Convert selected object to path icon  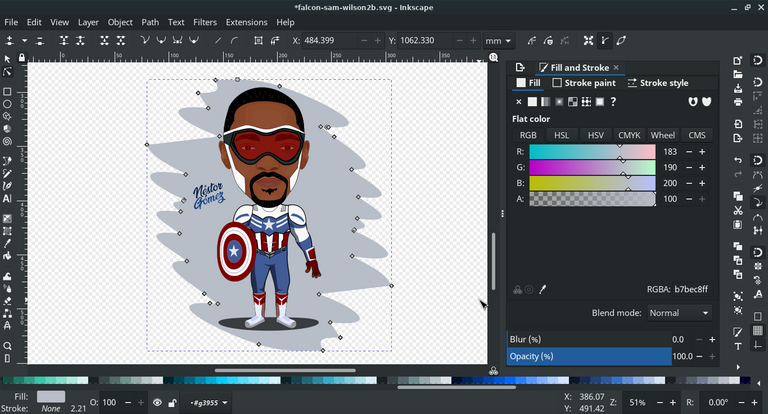(259, 41)
